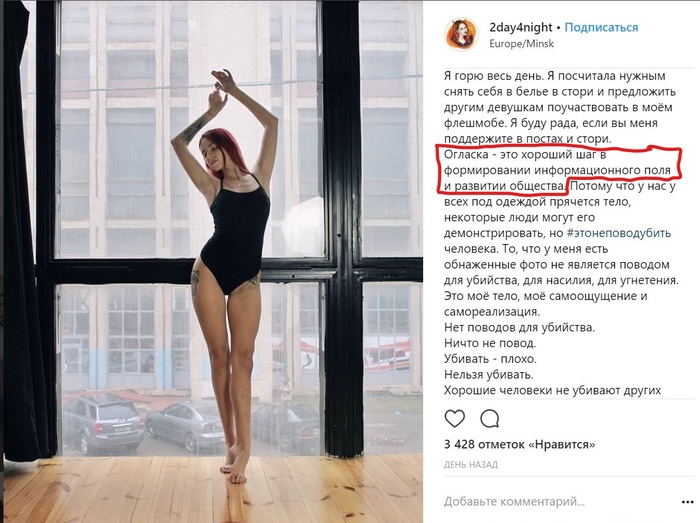Viewport: 700px width, 523px height.
Task: Open the three-dot more options menu
Action: click(x=688, y=502)
